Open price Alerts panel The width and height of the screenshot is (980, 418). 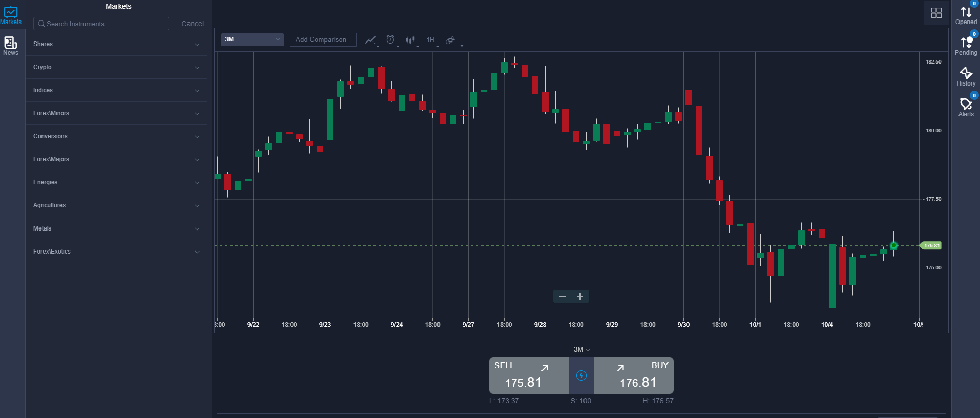point(966,108)
